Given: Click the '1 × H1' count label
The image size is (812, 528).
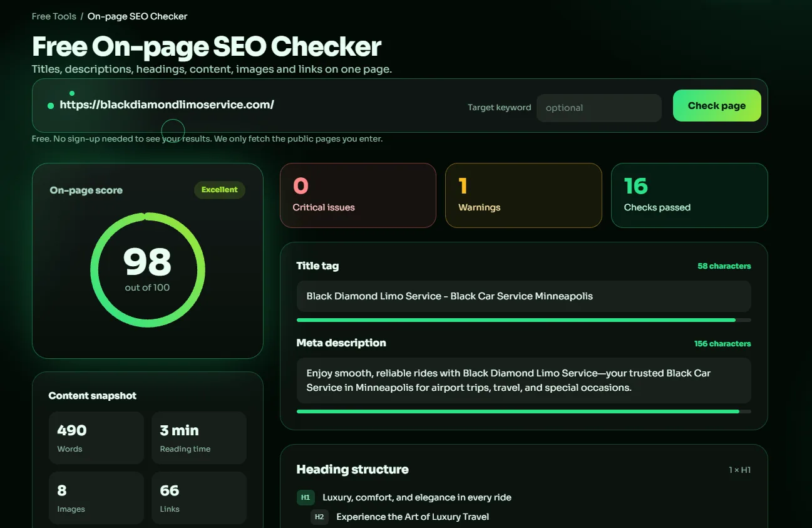Looking at the screenshot, I should 739,470.
